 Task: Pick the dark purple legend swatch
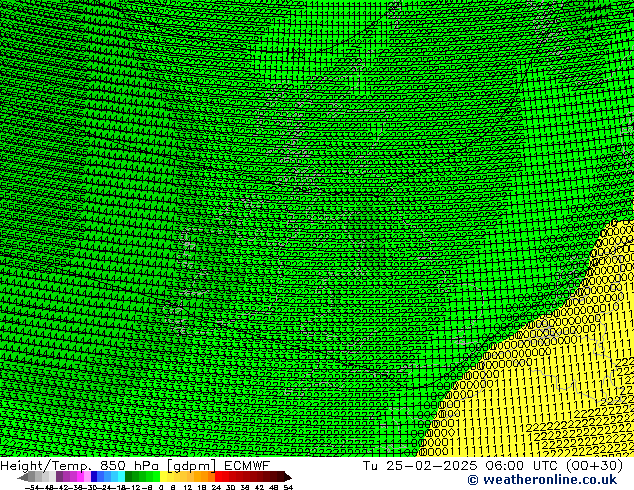59,477
